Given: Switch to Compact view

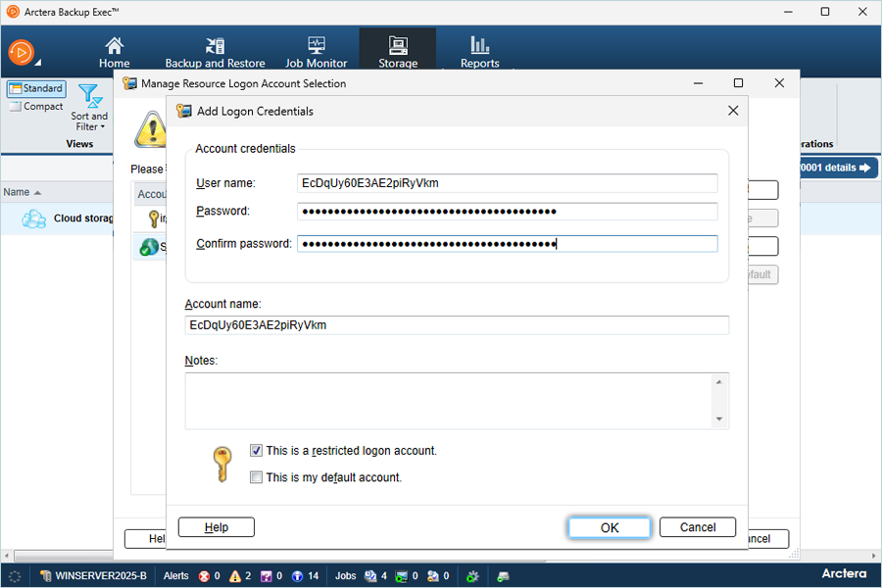Looking at the screenshot, I should click(x=36, y=107).
